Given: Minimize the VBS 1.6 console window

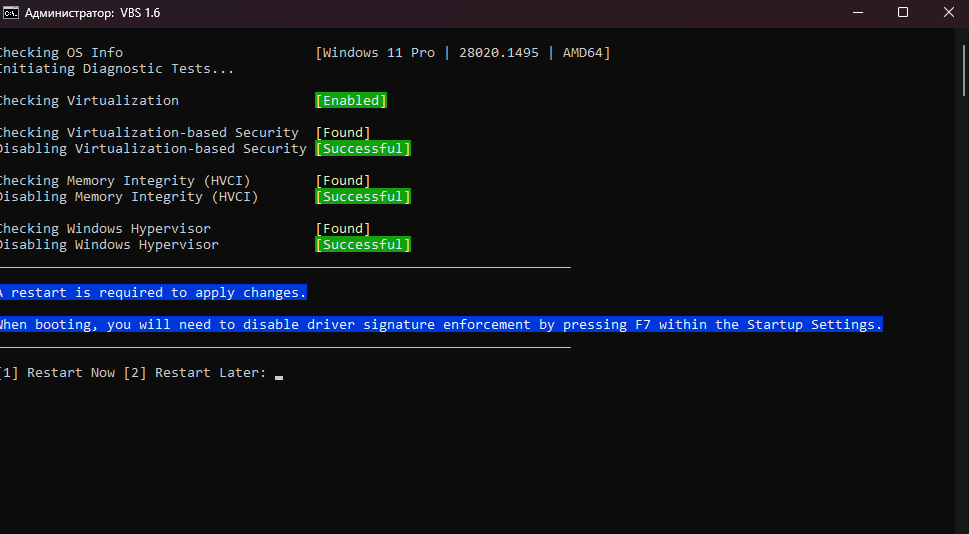Looking at the screenshot, I should click(x=858, y=12).
